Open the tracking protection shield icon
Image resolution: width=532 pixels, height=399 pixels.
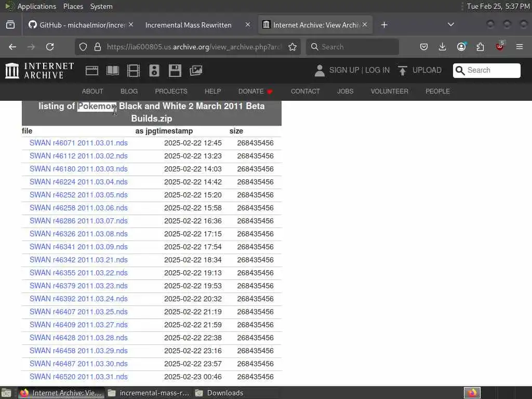(83, 47)
